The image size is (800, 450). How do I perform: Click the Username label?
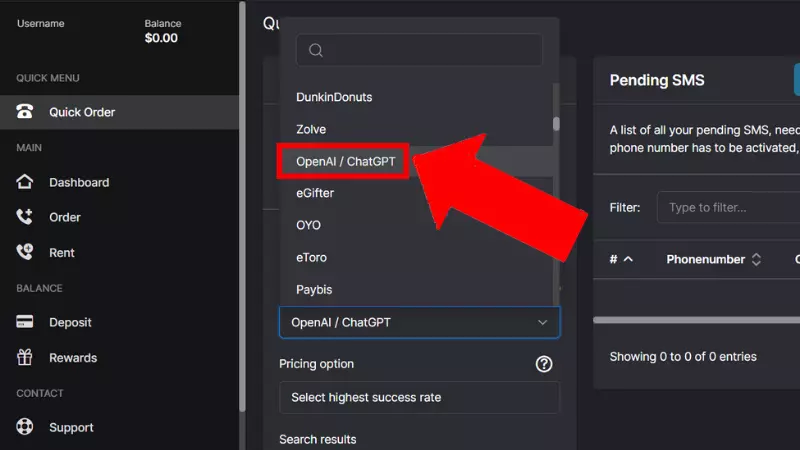tap(41, 23)
